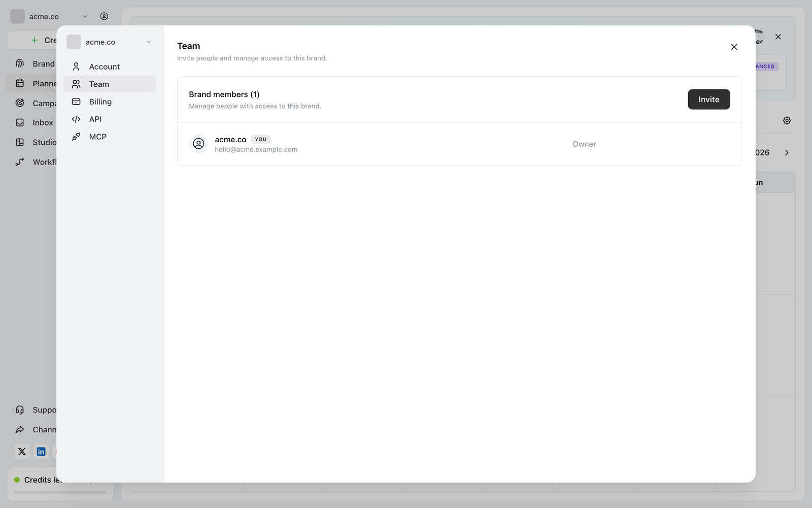Select the Team section icon
812x508 pixels.
(x=76, y=84)
